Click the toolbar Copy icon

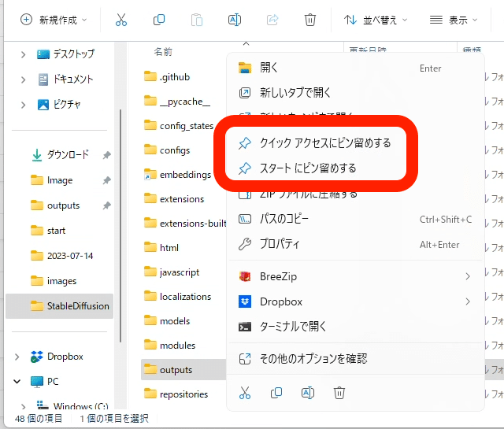(x=159, y=20)
